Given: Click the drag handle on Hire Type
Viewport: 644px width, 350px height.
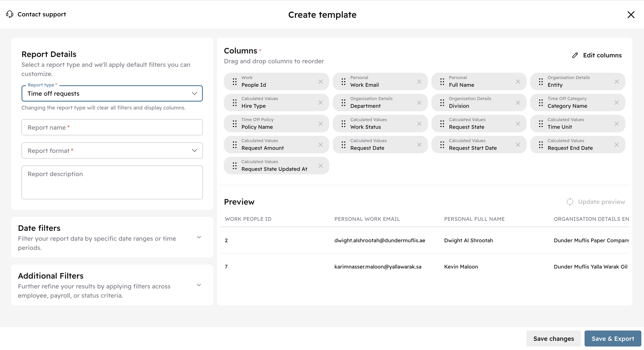Looking at the screenshot, I should tap(234, 103).
